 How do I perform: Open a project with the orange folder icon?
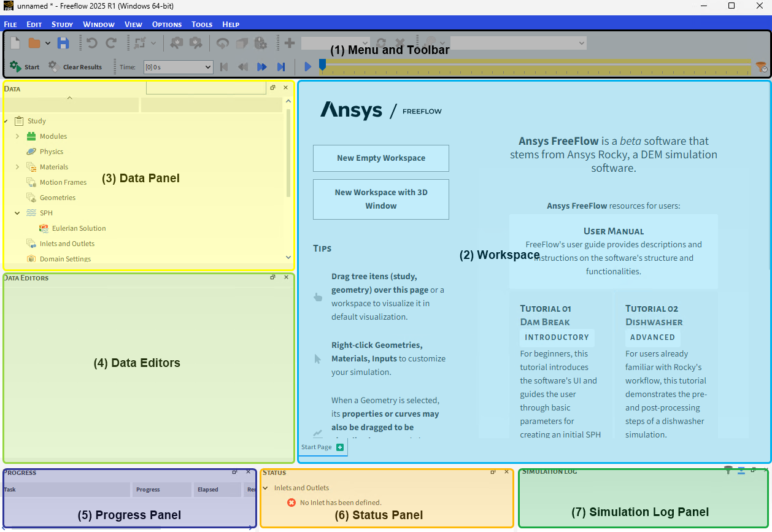[34, 43]
